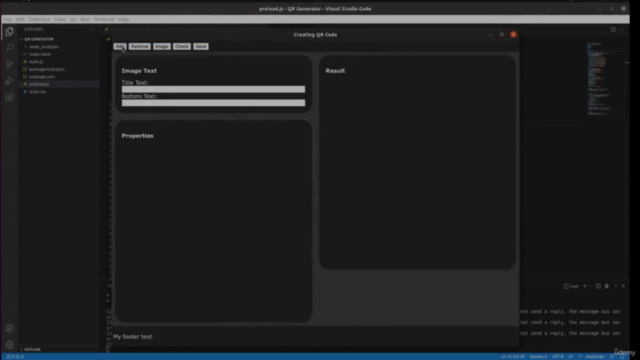Click the new terminal plus icon

click(584, 286)
